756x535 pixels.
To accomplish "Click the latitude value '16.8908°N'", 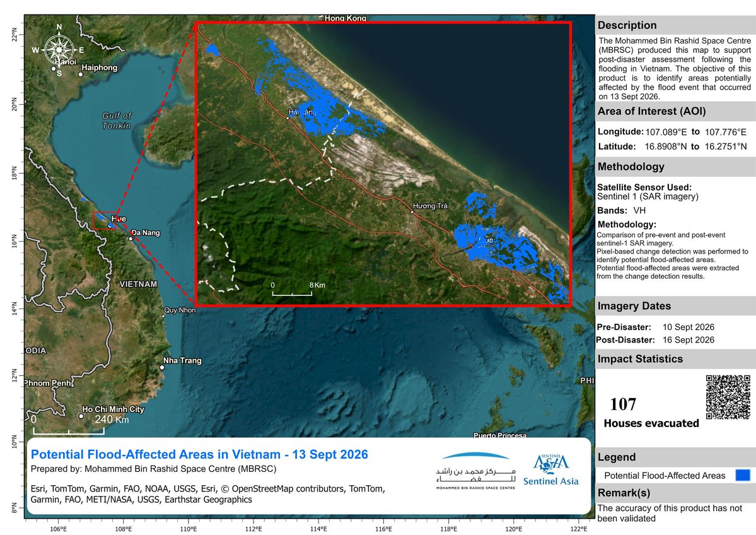I will (x=665, y=146).
